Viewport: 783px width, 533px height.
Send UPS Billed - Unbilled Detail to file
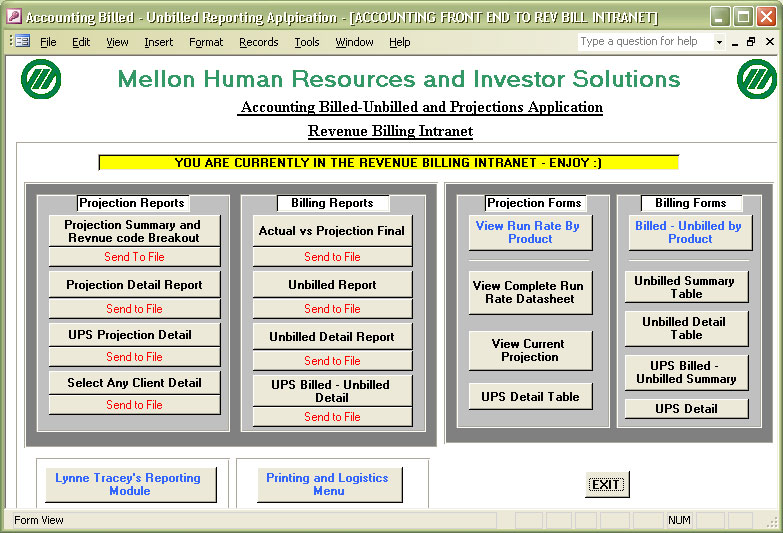pyautogui.click(x=332, y=417)
